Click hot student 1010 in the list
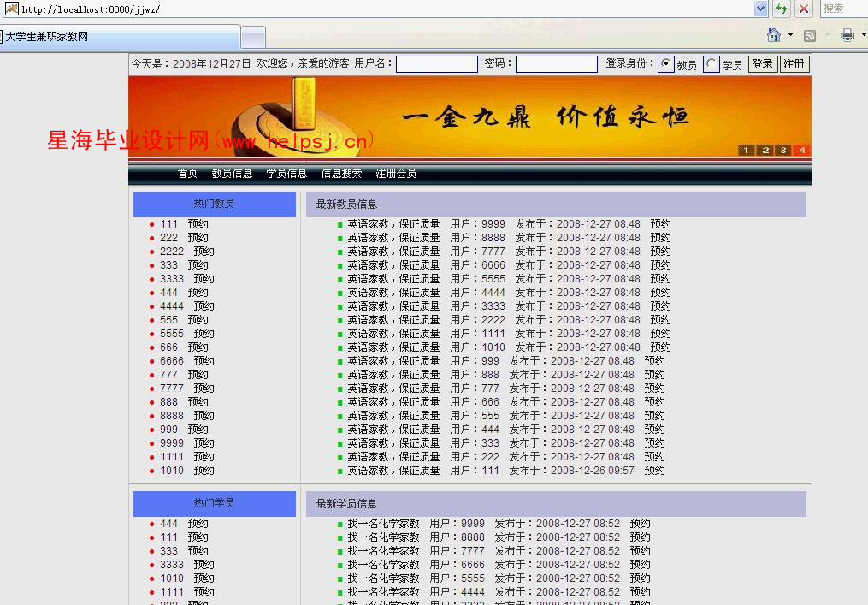Image resolution: width=868 pixels, height=605 pixels. tap(172, 578)
